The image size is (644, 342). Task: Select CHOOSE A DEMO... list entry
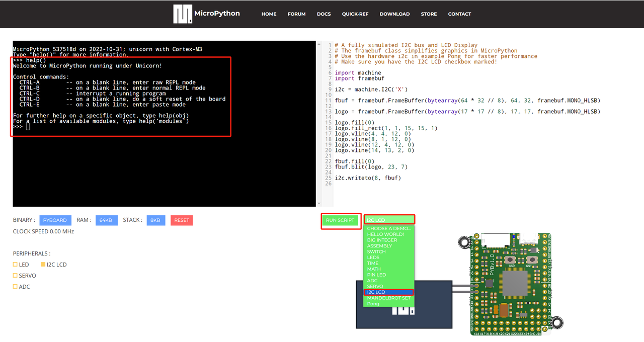388,228
